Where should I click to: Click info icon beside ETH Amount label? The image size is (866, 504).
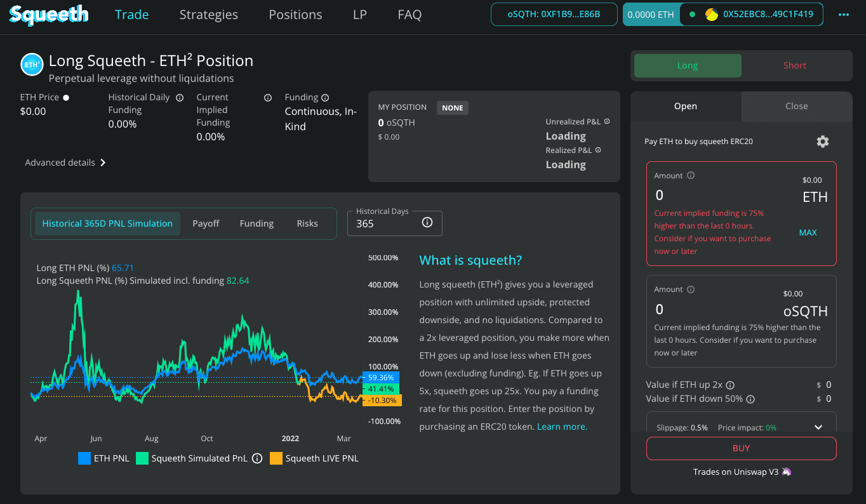[x=691, y=176]
